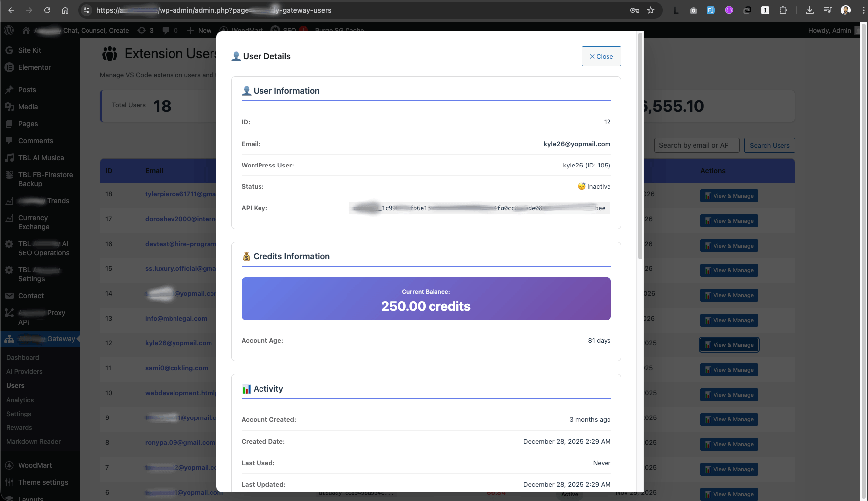
Task: Bookmark this page with the star icon
Action: [x=651, y=10]
